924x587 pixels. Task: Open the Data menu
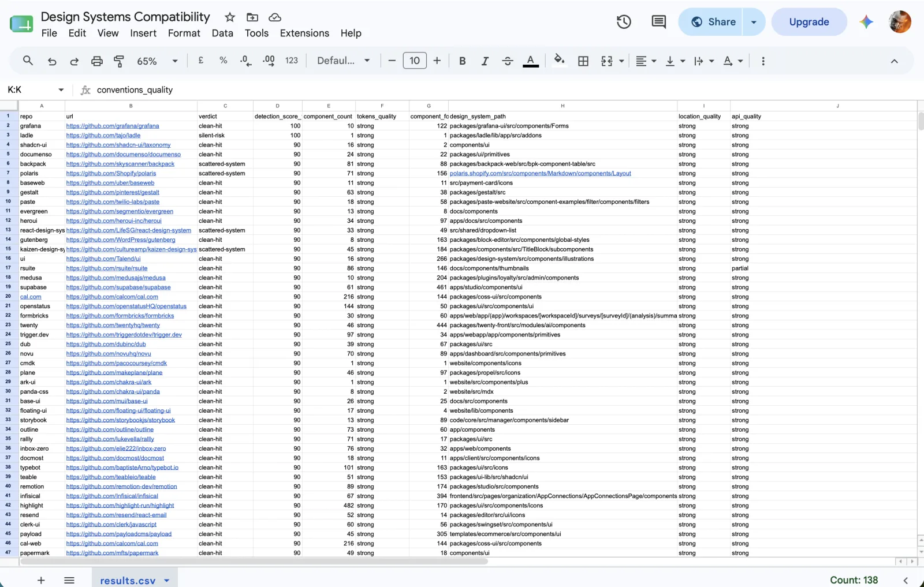222,33
